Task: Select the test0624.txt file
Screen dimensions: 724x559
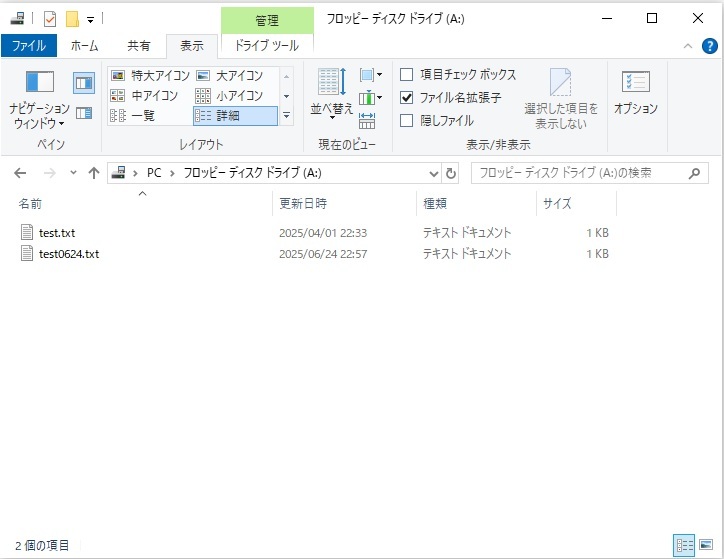Action: pyautogui.click(x=69, y=254)
